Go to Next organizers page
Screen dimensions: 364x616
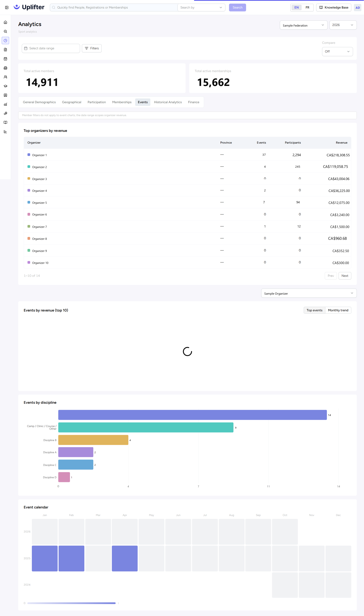coord(345,276)
